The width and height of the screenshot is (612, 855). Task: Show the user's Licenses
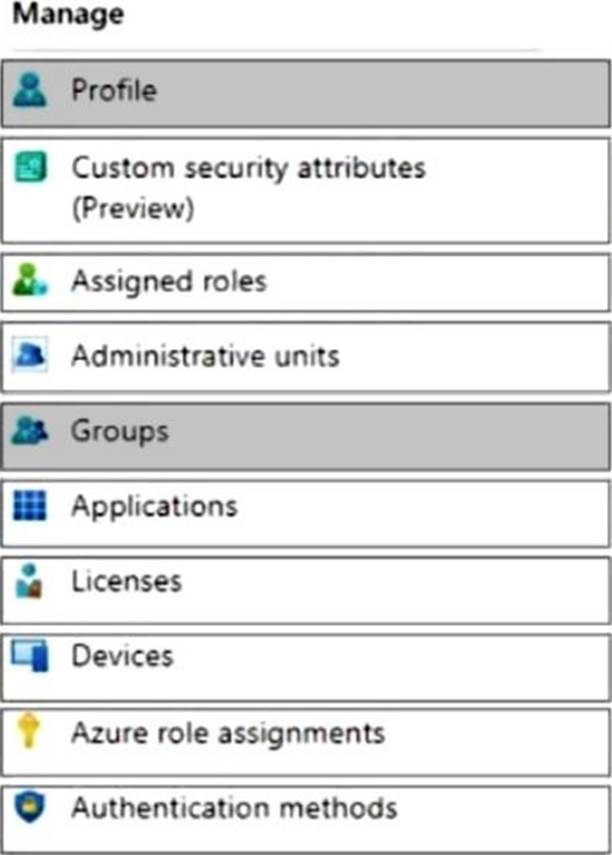click(126, 582)
